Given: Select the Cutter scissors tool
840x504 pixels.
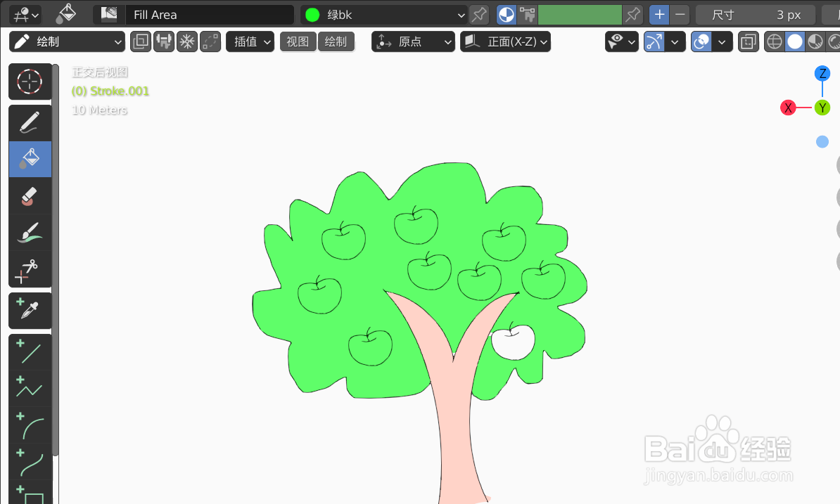Looking at the screenshot, I should point(30,269).
